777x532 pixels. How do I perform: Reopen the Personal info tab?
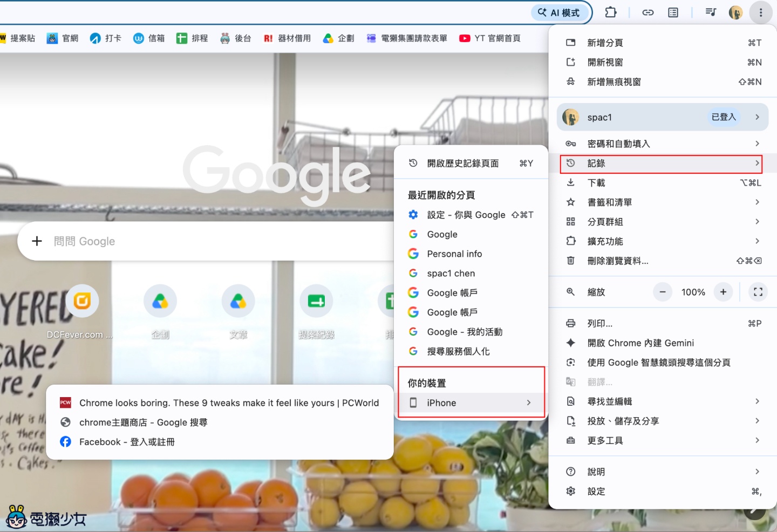[x=471, y=254]
